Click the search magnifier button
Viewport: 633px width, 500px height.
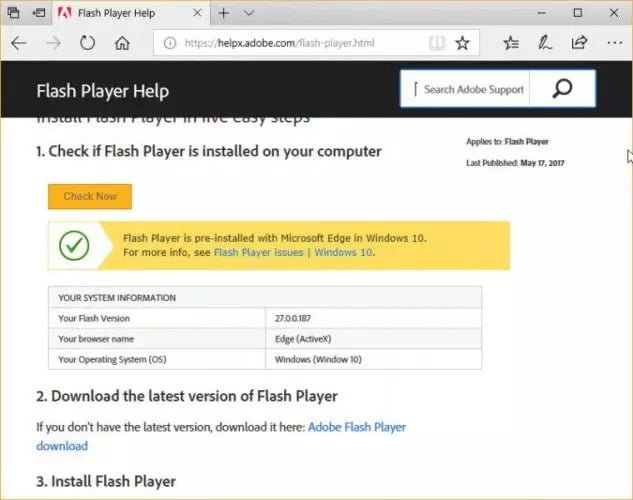pyautogui.click(x=562, y=89)
